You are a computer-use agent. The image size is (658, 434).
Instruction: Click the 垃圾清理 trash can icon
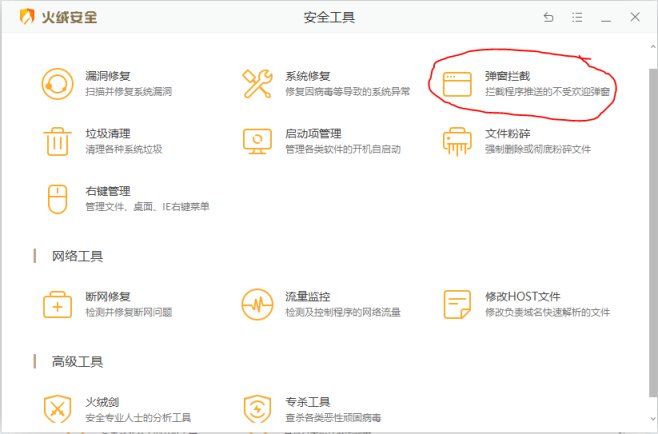(x=57, y=141)
